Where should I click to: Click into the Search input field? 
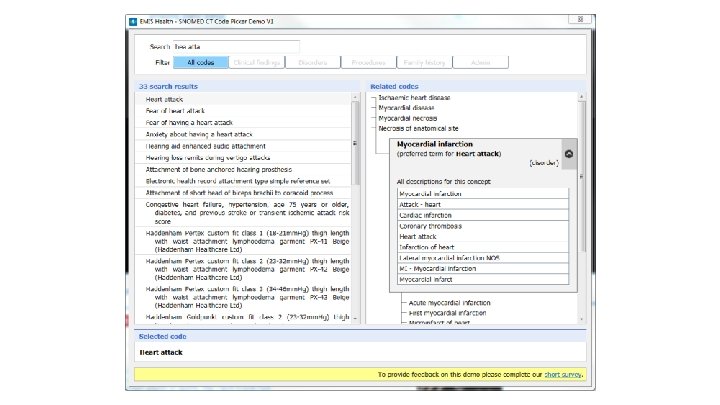[236, 47]
